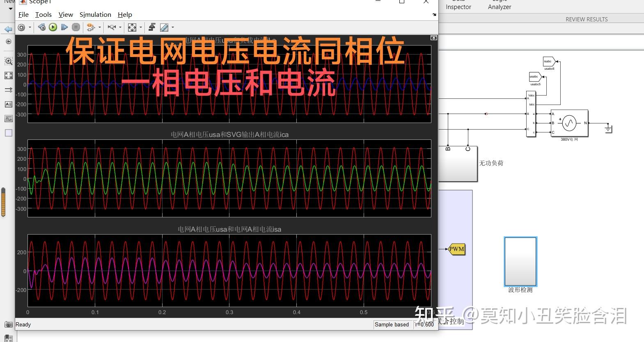Click the dock arrow at Scope menu bar right

point(434,15)
